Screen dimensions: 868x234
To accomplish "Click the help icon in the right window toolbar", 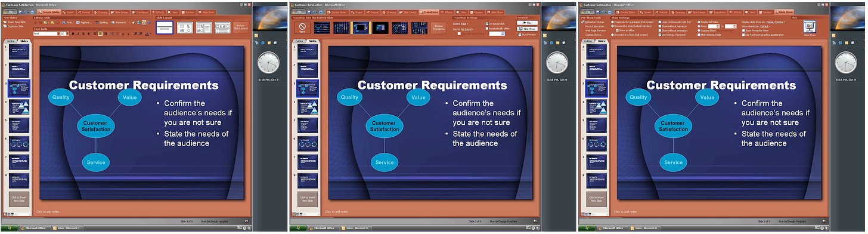I will click(609, 13).
